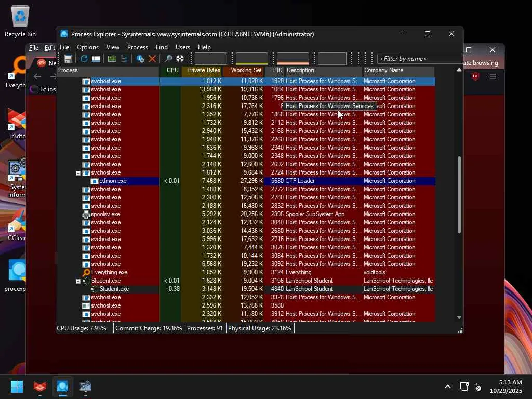The height and width of the screenshot is (399, 532).
Task: Click the crosshair Find Window's Process icon
Action: (x=180, y=59)
